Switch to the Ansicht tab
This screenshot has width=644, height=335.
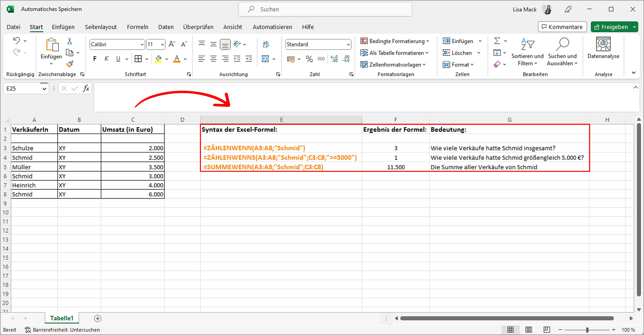click(x=233, y=27)
